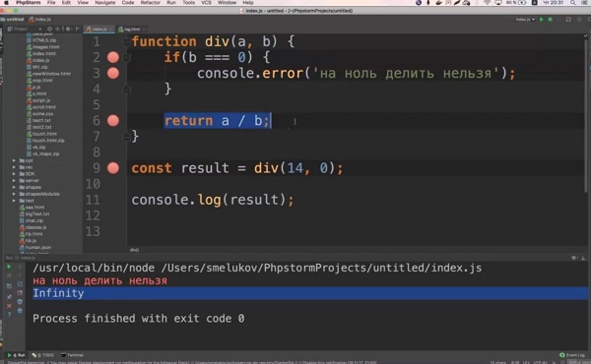Open the File menu
Viewport: 591px width, 364px height.
(51, 3)
